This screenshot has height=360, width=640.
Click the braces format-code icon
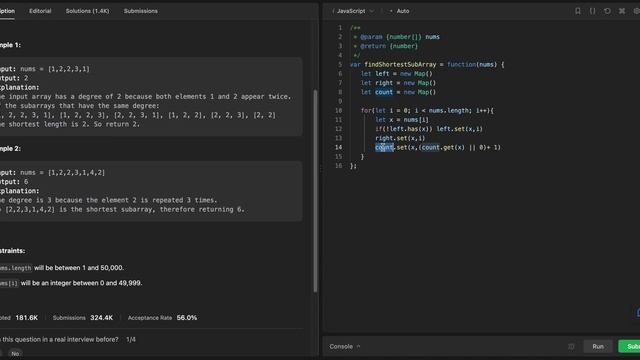coord(592,11)
